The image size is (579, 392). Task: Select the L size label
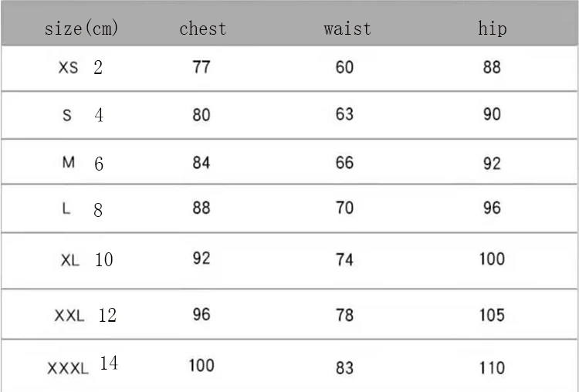pos(66,209)
